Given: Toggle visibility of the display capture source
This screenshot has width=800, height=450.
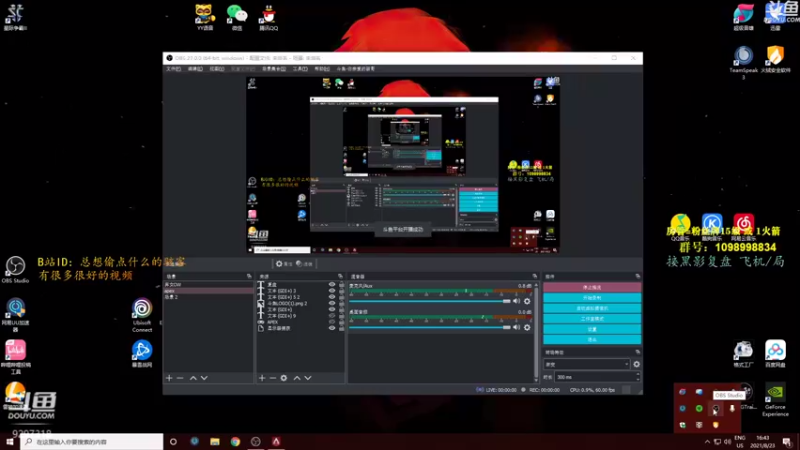Looking at the screenshot, I should pyautogui.click(x=332, y=328).
